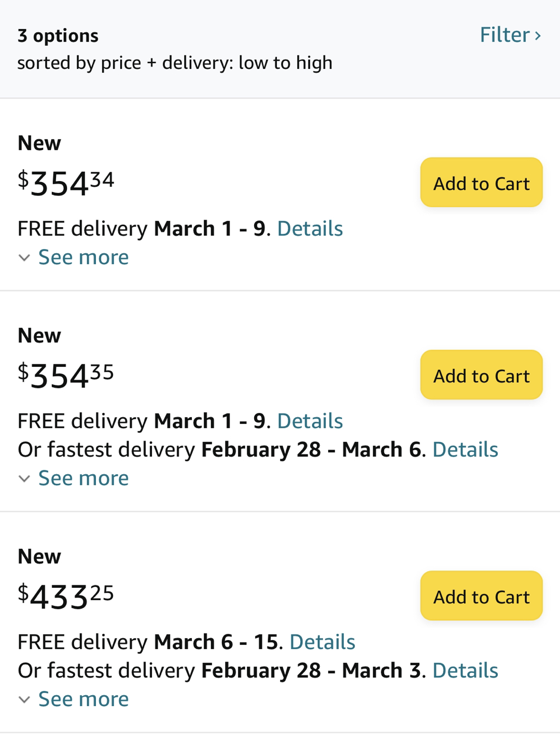
Task: Expand See more under the $433.25 offer
Action: pyautogui.click(x=83, y=699)
